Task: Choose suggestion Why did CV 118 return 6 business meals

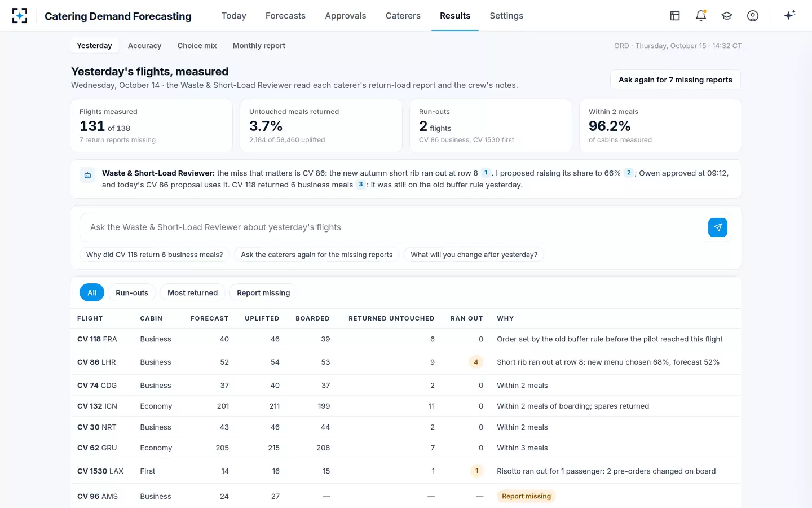Action: coord(155,255)
